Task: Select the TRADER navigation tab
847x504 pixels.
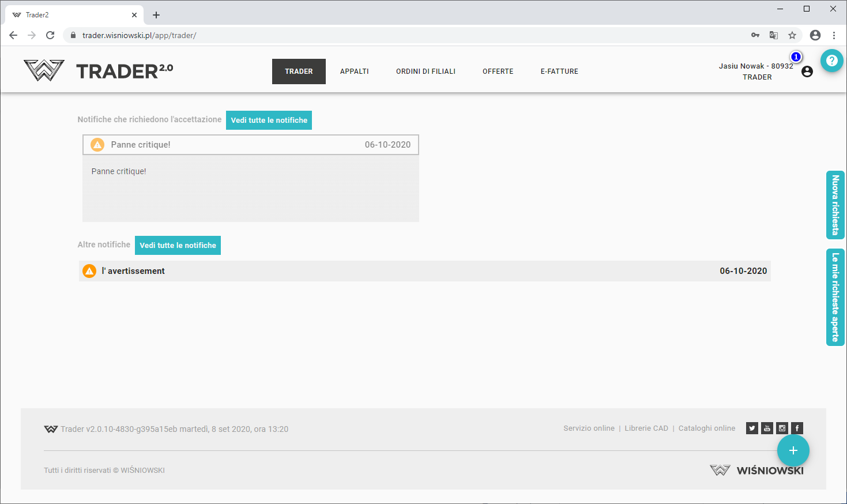Action: coord(299,72)
